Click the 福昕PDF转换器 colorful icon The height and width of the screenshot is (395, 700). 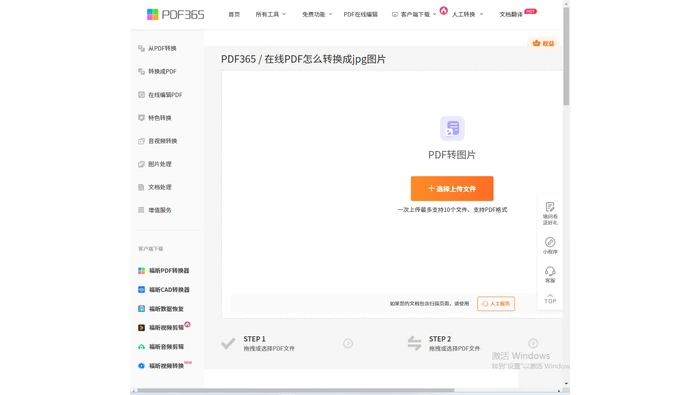141,270
